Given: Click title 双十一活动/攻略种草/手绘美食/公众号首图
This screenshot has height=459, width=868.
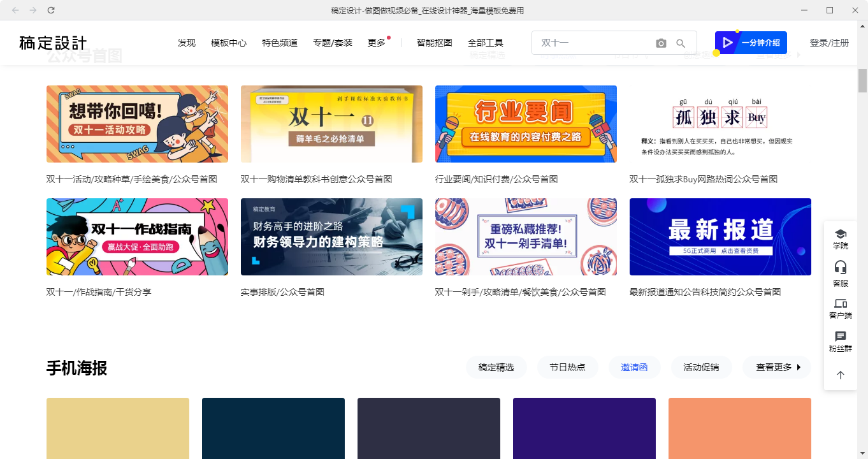Looking at the screenshot, I should [x=132, y=179].
